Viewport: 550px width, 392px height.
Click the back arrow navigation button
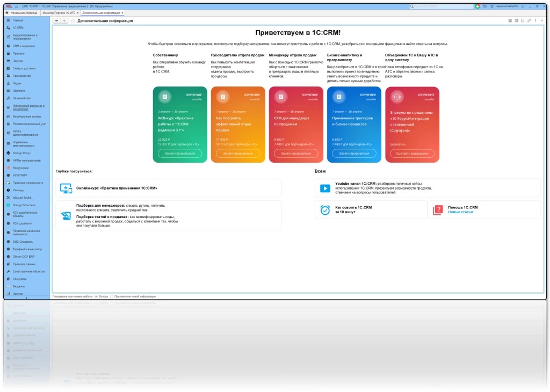[56, 21]
